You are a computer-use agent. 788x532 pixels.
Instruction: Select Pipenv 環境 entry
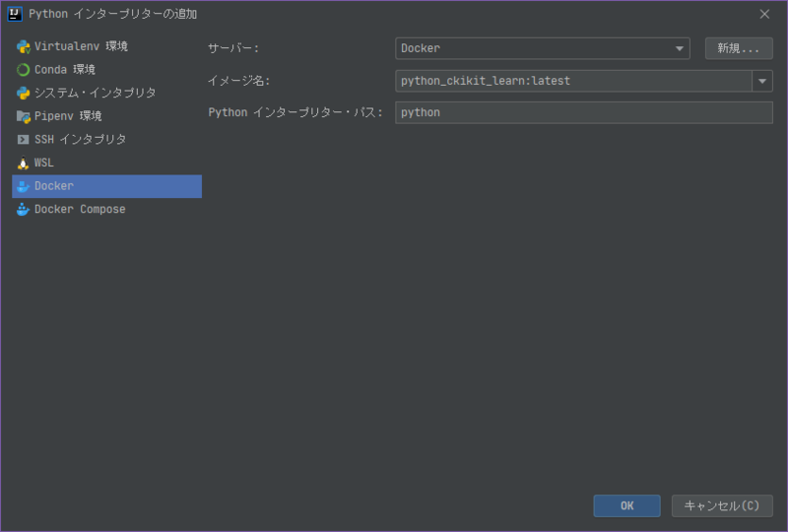pyautogui.click(x=107, y=115)
